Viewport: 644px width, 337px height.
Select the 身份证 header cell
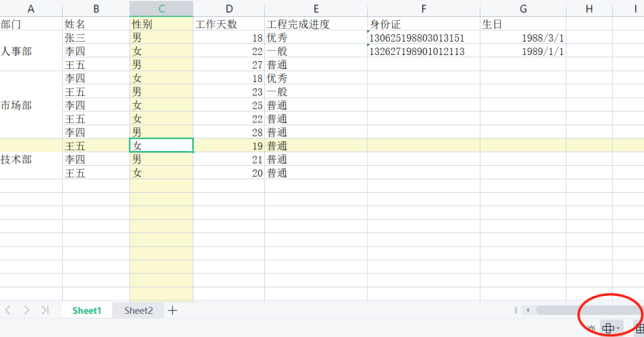click(x=423, y=24)
